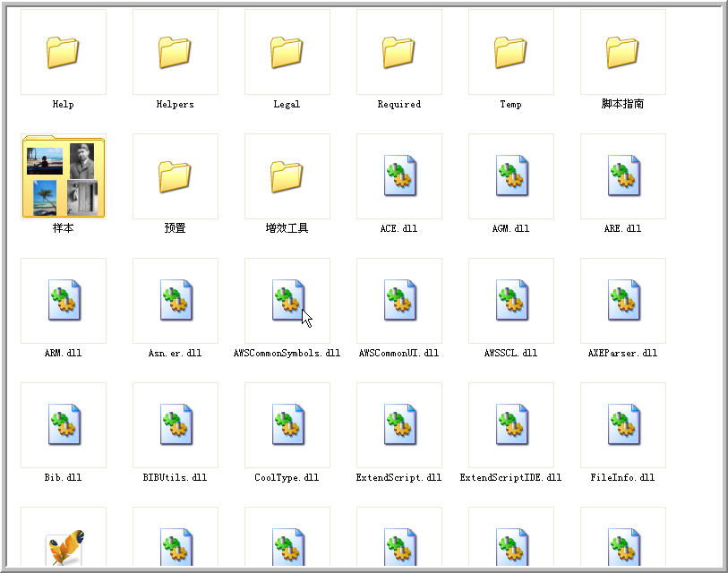Click the '样本' folder name label

point(64,228)
